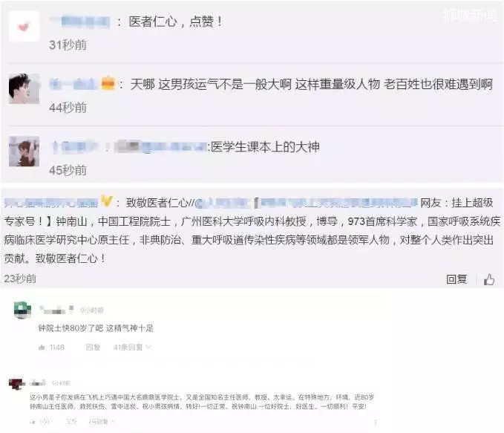This screenshot has width=504, height=433.
Task: Expand the 41条回复 replies dropdown
Action: [x=132, y=348]
